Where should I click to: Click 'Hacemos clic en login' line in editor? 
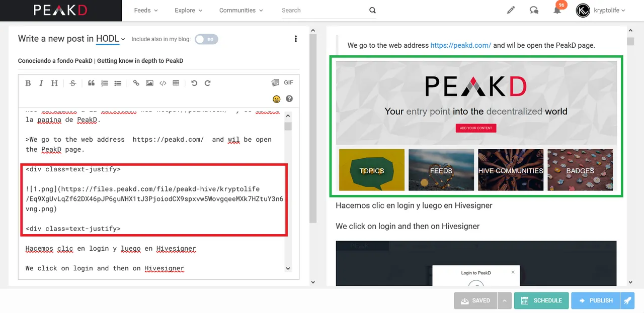111,248
